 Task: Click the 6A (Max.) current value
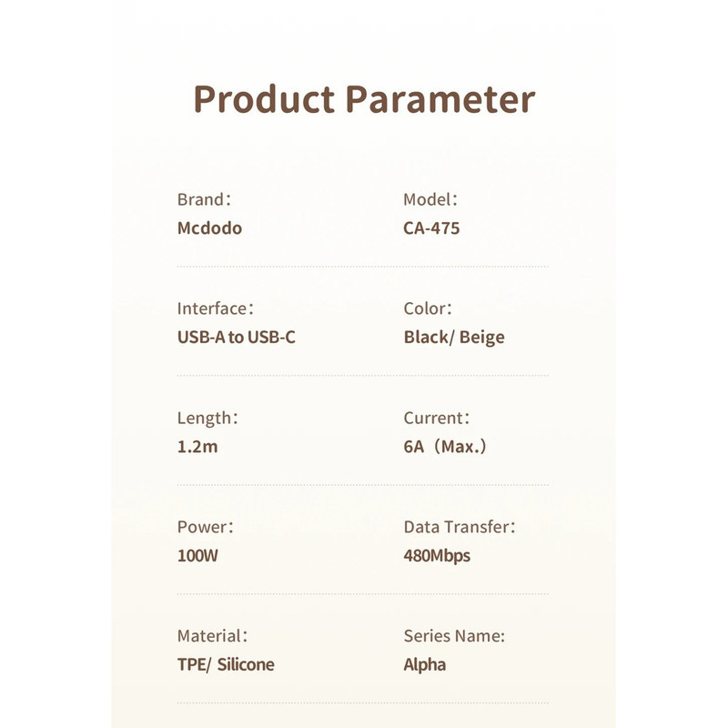click(x=445, y=447)
